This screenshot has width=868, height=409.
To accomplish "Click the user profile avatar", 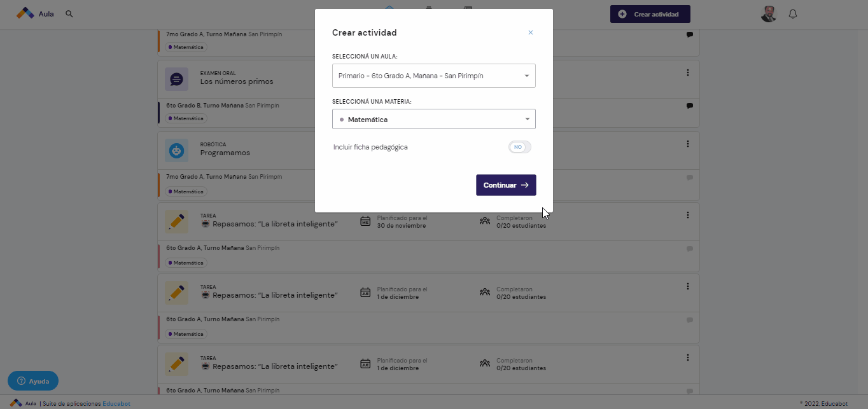I will (x=769, y=14).
